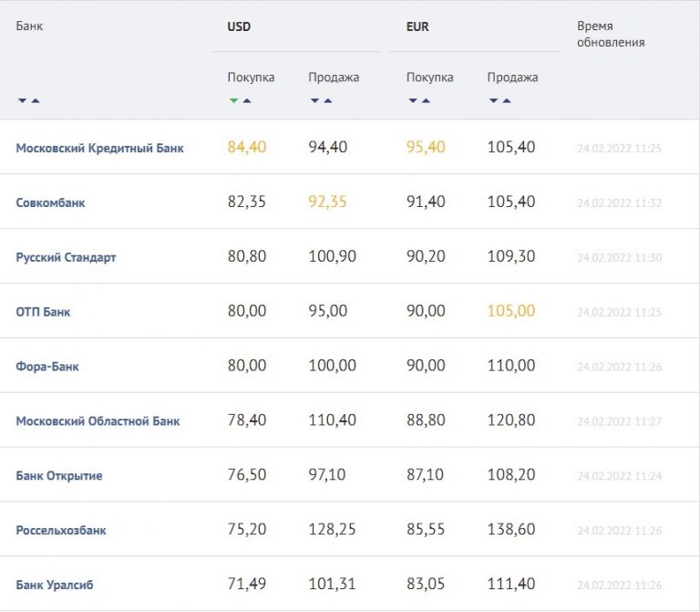Open Фора-Банк link
700x612 pixels.
coord(47,367)
